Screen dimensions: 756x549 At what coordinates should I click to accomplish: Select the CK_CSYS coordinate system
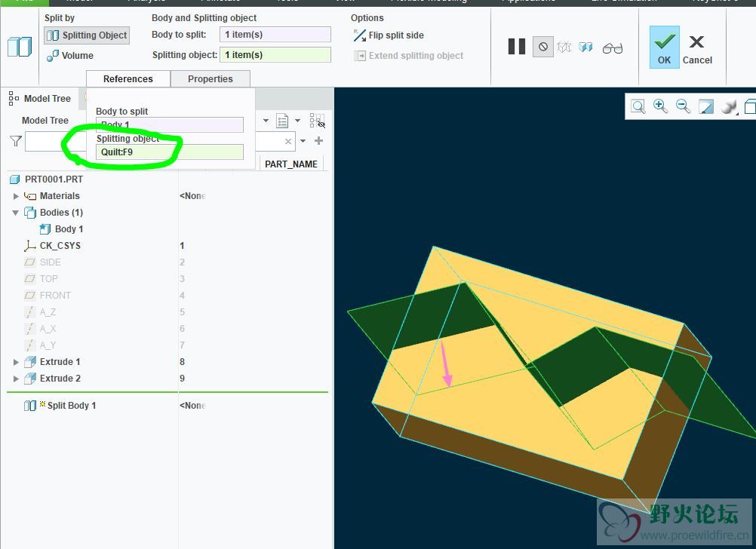click(x=60, y=245)
